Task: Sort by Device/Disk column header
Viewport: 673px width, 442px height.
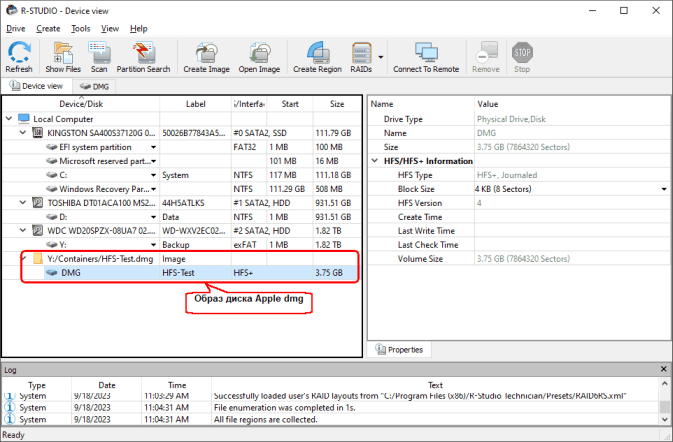Action: pos(81,104)
